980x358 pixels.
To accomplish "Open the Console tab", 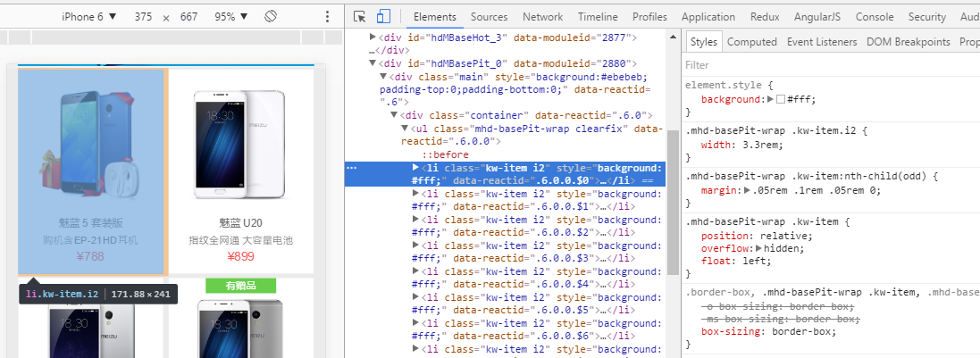I will click(875, 17).
